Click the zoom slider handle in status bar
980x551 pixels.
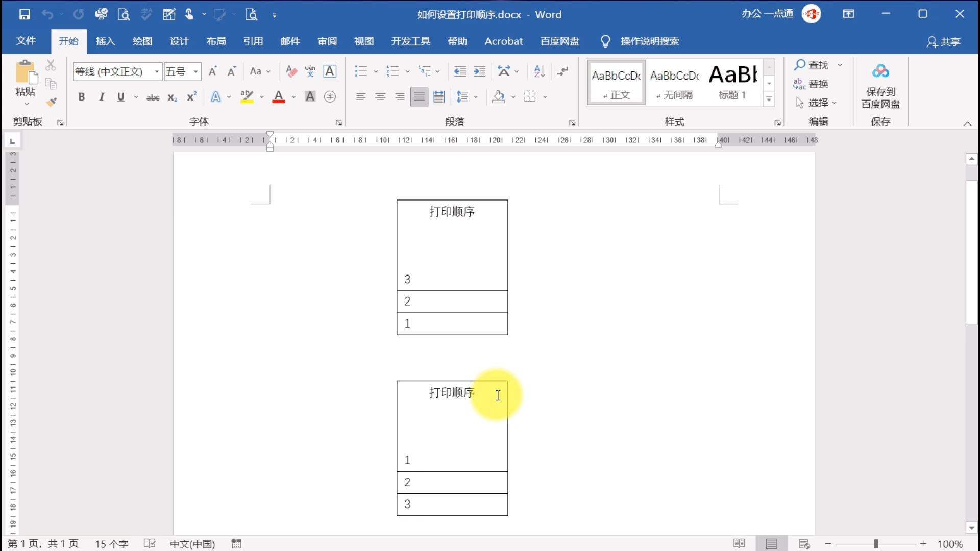[876, 544]
